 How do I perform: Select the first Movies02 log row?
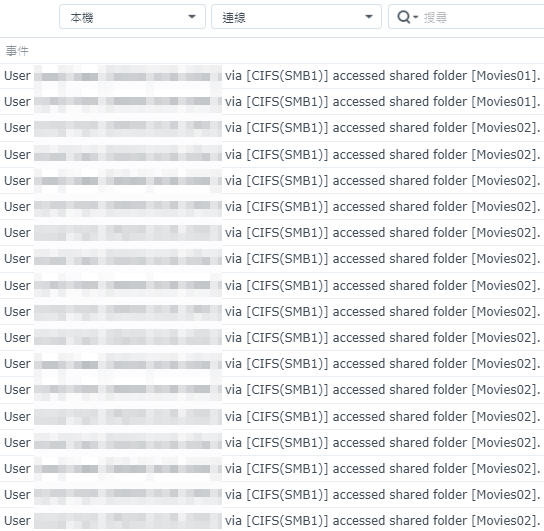coord(272,128)
